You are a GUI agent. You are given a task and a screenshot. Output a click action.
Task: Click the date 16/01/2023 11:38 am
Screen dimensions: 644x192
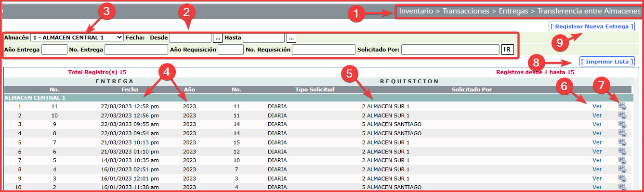129,187
